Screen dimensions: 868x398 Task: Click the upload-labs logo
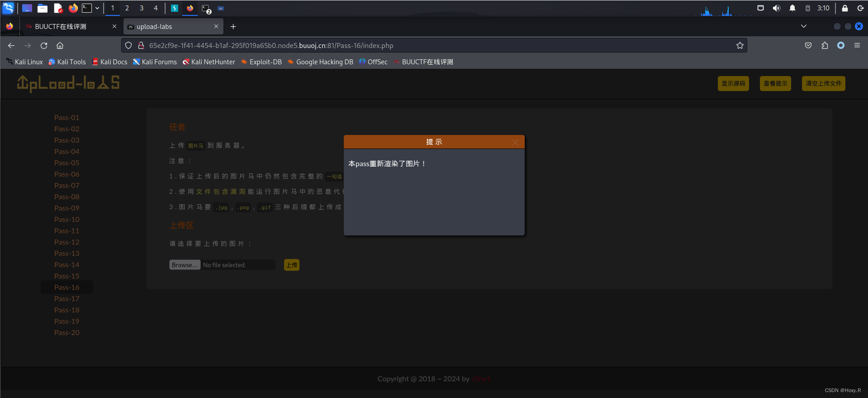pyautogui.click(x=68, y=83)
